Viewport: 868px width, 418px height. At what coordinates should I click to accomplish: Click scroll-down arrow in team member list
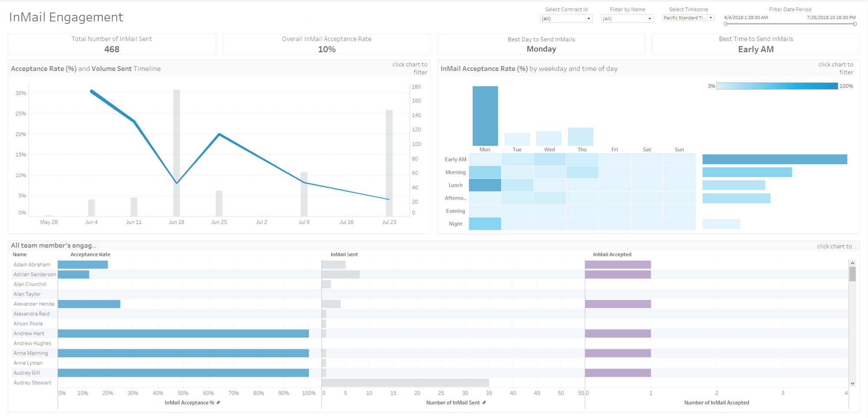click(852, 384)
